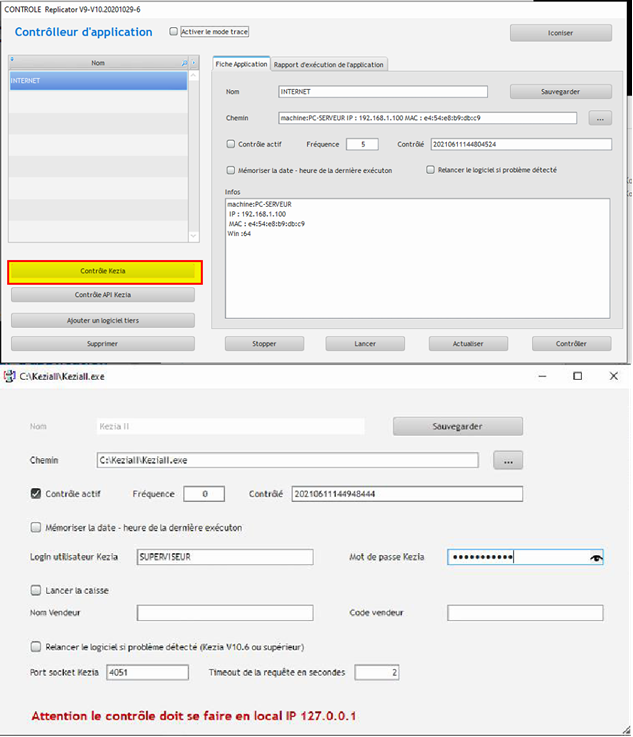The image size is (633, 737).
Task: Maximize the KeziaII.exe window
Action: click(x=577, y=376)
